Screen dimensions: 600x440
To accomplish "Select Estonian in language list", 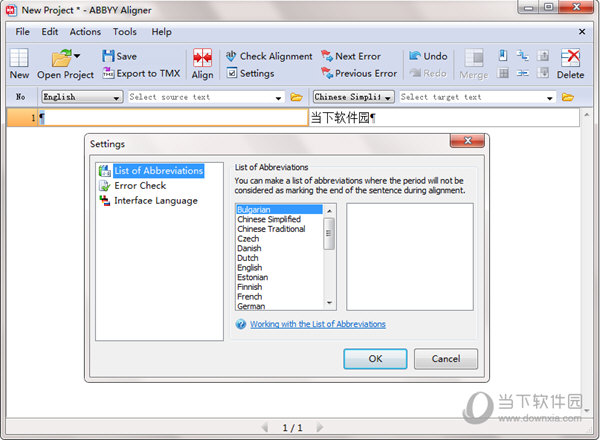I will (279, 277).
